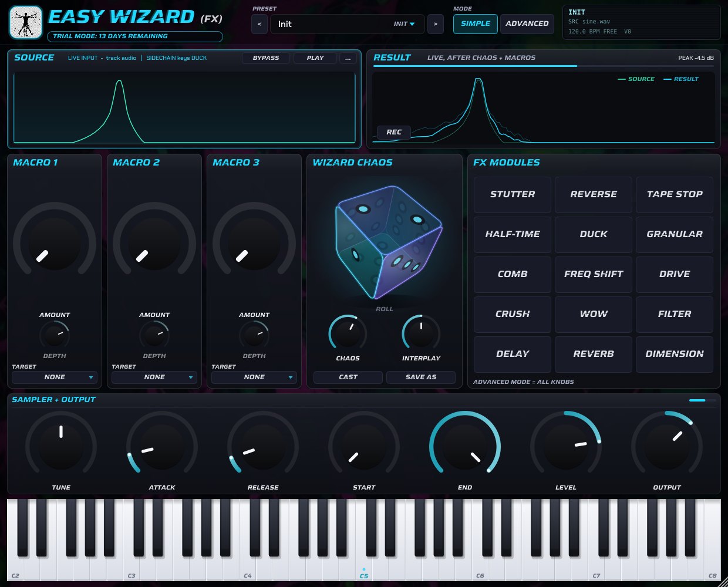Image resolution: width=728 pixels, height=587 pixels.
Task: Enable the Drive FX module
Action: (x=675, y=275)
